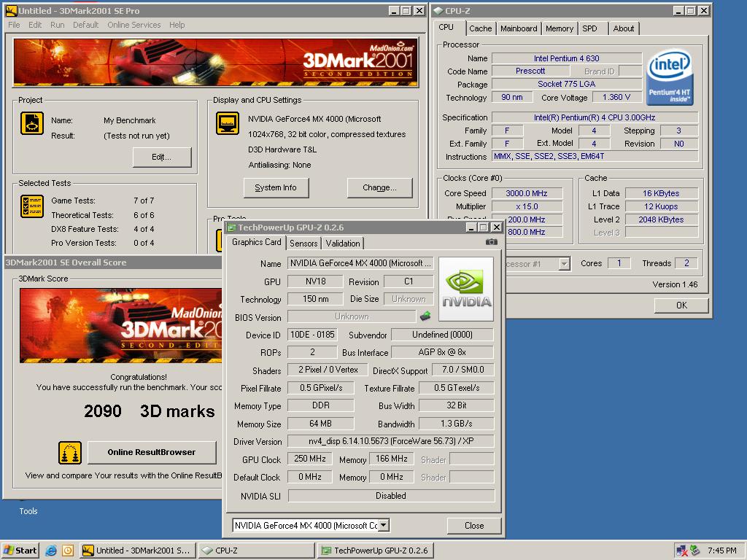Click the Driver Version field in GPU-Z

(391, 441)
